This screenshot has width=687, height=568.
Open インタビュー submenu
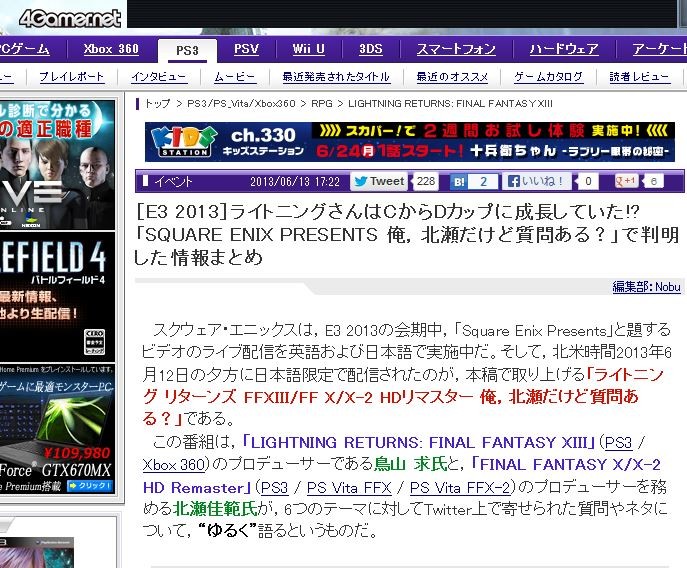(x=159, y=77)
